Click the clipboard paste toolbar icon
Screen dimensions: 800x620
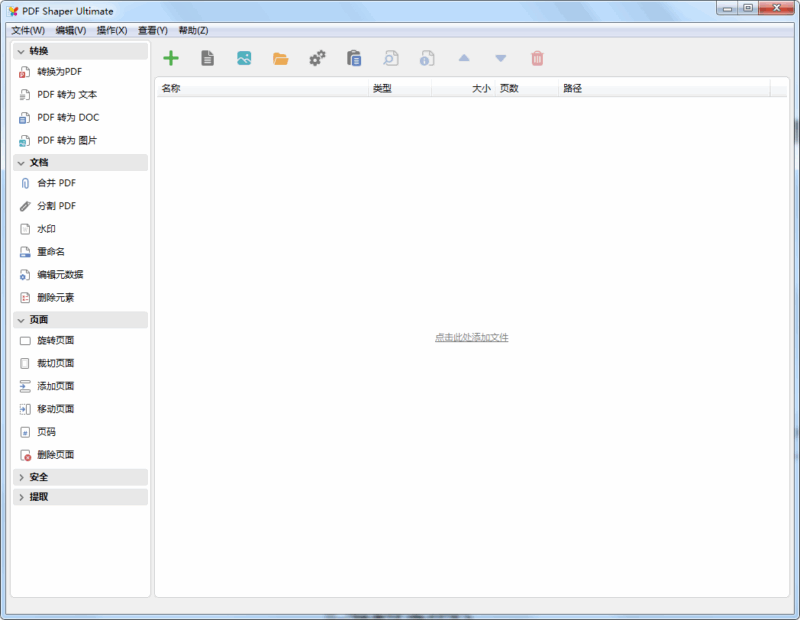click(354, 58)
